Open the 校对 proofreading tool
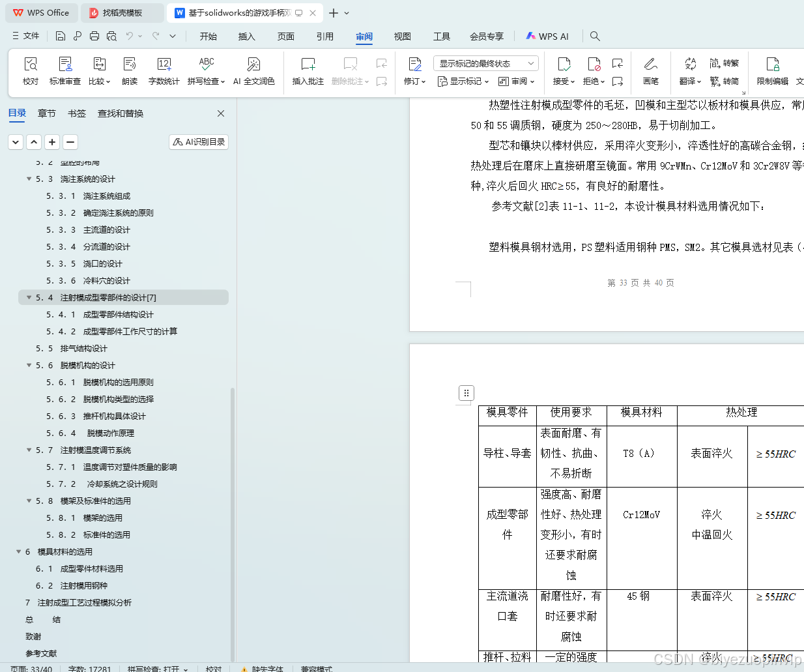804x672 pixels. click(31, 71)
